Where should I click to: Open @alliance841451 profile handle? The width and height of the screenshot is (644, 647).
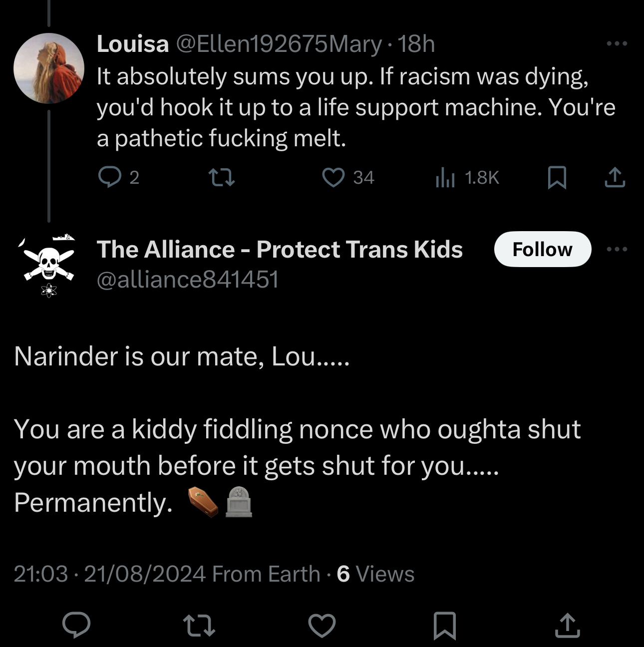pyautogui.click(x=187, y=279)
